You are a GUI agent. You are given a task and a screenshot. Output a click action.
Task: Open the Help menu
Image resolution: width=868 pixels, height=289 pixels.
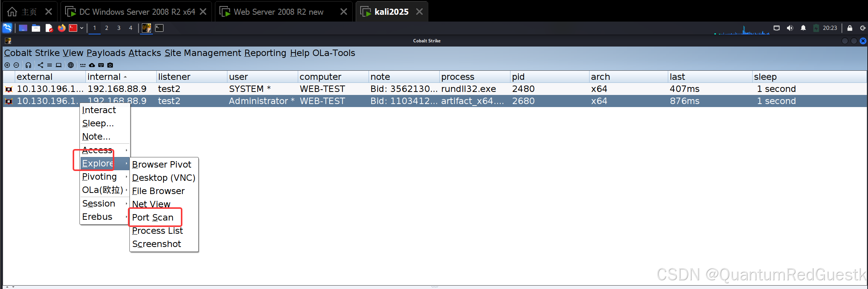[300, 53]
